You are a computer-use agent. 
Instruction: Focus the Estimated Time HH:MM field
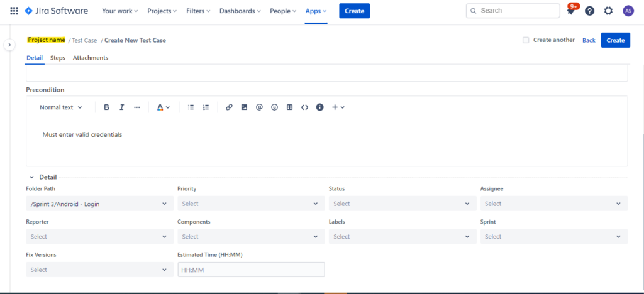251,269
